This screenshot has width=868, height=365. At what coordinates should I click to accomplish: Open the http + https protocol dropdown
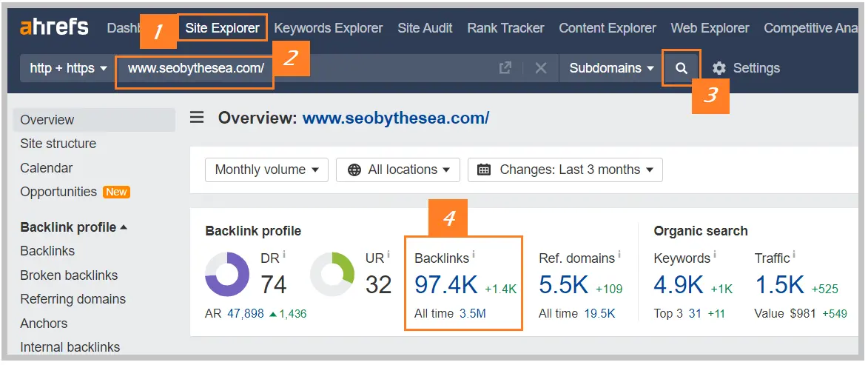[x=69, y=68]
